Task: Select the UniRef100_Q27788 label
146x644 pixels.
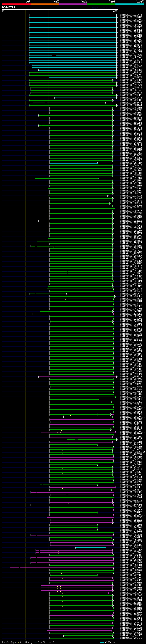Action: 131,387
